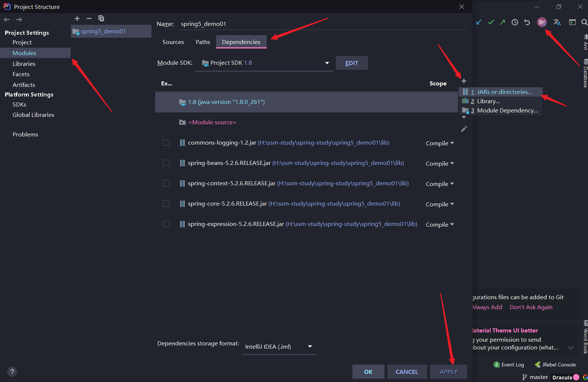This screenshot has height=382, width=588.
Task: Toggle export checkbox for spring-beans-5.2.6.RELEASE.jar
Action: [x=166, y=163]
